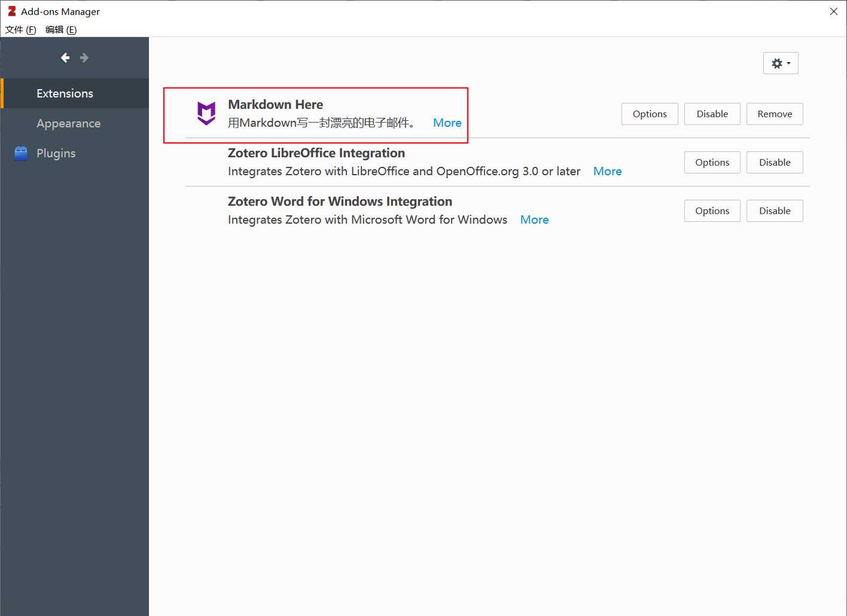This screenshot has height=616, width=847.
Task: Click the description 用Markdown写一封漂亮的电子邮件。
Action: (x=322, y=123)
